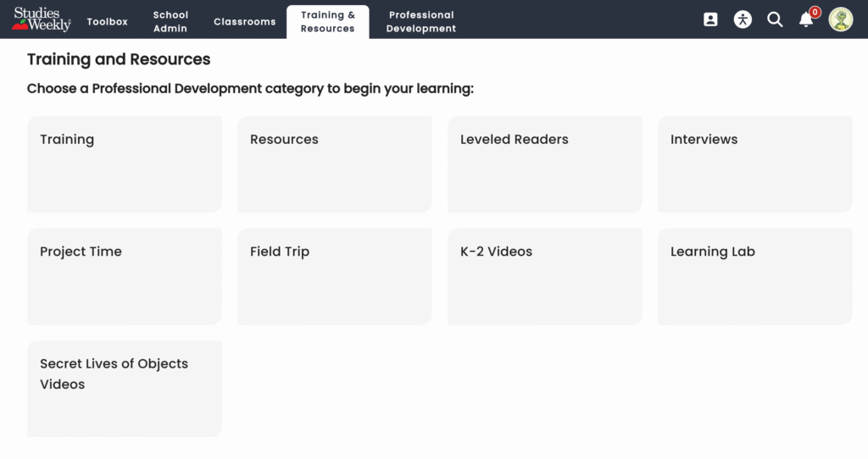Open the accessibility options icon
The width and height of the screenshot is (868, 459).
[743, 20]
